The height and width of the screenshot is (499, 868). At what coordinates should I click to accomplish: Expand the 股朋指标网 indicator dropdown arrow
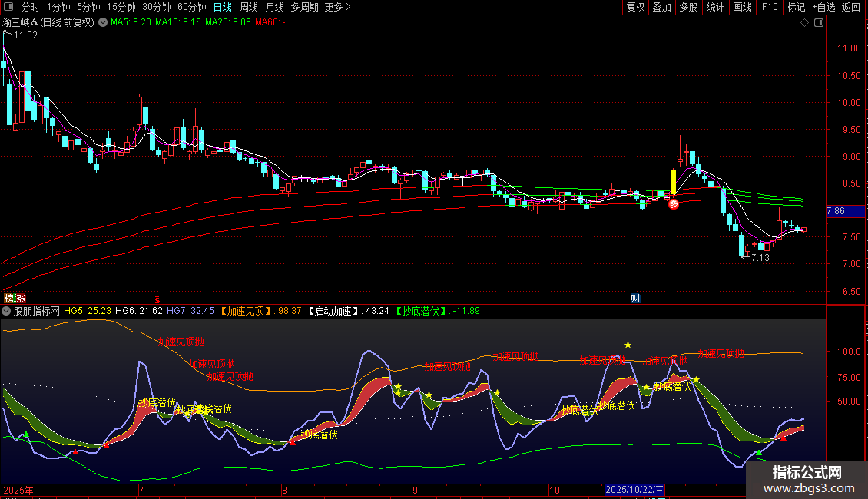pyautogui.click(x=7, y=311)
